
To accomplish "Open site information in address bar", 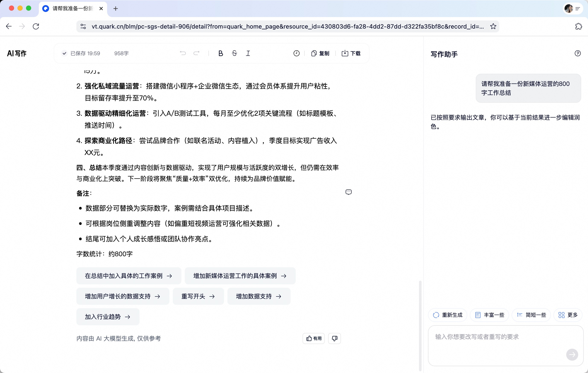I will pos(83,26).
